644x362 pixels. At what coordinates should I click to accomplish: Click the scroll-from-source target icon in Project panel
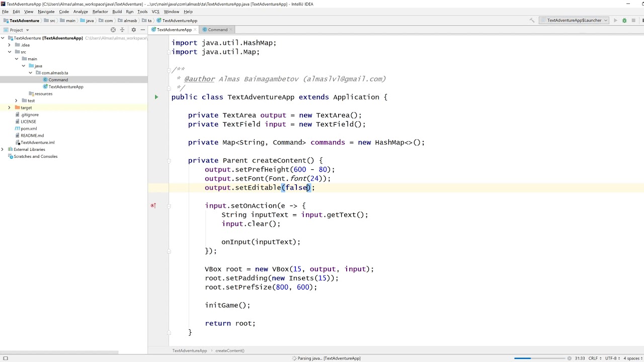[113, 30]
